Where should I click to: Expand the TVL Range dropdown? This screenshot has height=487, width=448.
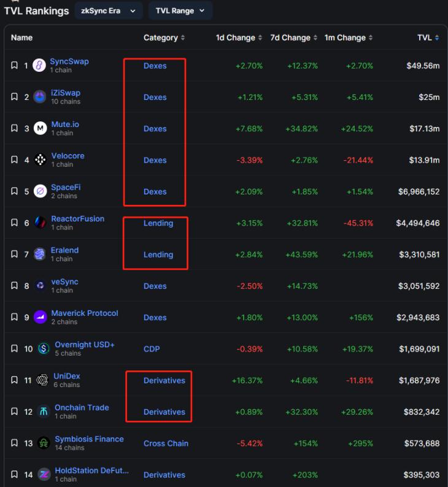pyautogui.click(x=180, y=11)
